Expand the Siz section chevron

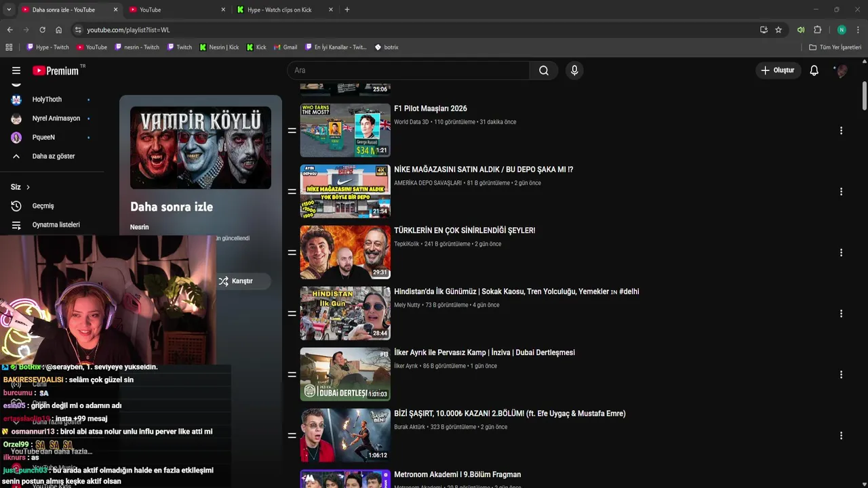click(28, 187)
